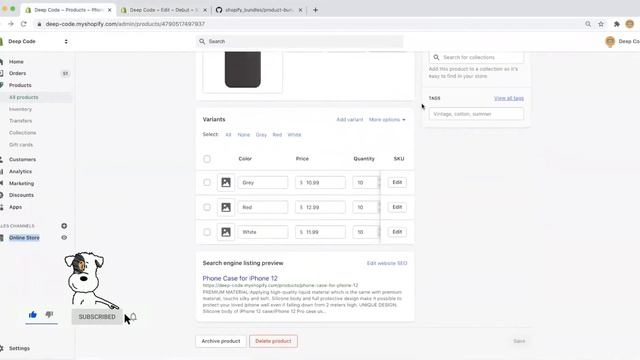Image resolution: width=640 pixels, height=360 pixels.
Task: Open Analytics in the sidebar
Action: coord(20,171)
